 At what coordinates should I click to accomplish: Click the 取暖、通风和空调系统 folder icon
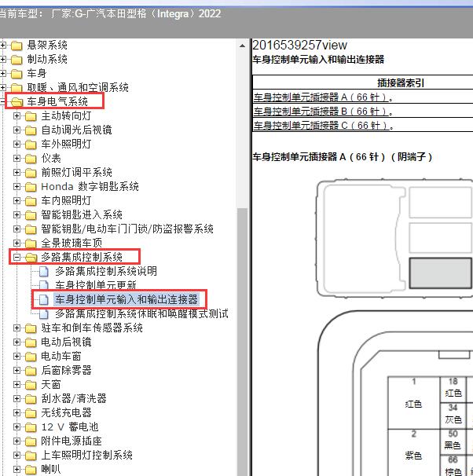[16, 88]
